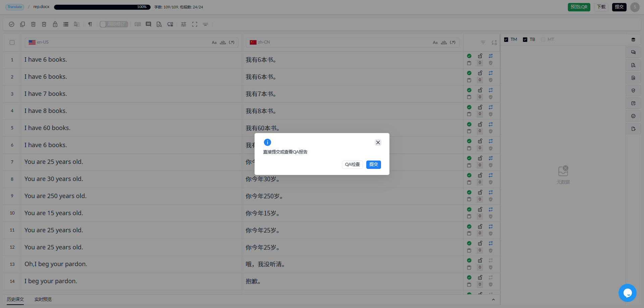Toggle regex option in zh-CN filter
The height and width of the screenshot is (308, 644).
(452, 43)
